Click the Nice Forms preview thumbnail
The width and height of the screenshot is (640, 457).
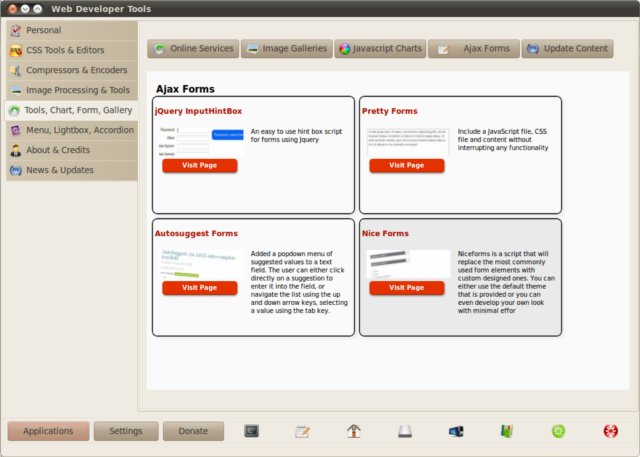pyautogui.click(x=408, y=264)
